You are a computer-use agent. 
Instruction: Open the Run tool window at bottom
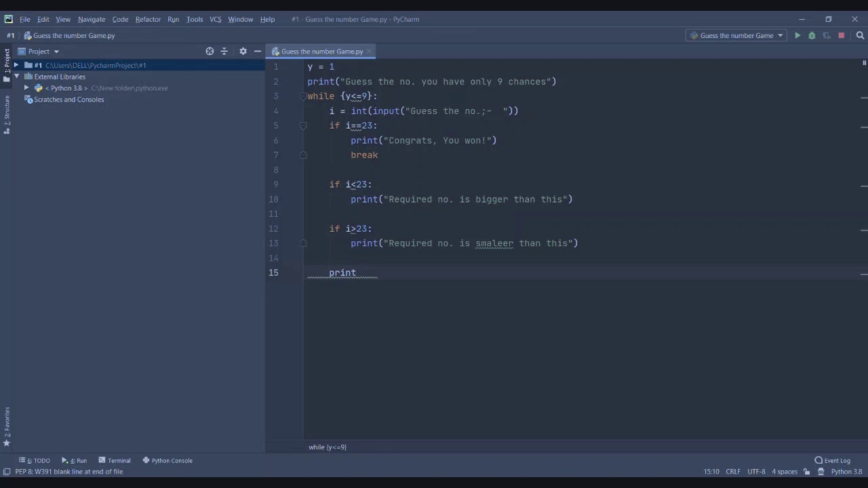[75, 460]
